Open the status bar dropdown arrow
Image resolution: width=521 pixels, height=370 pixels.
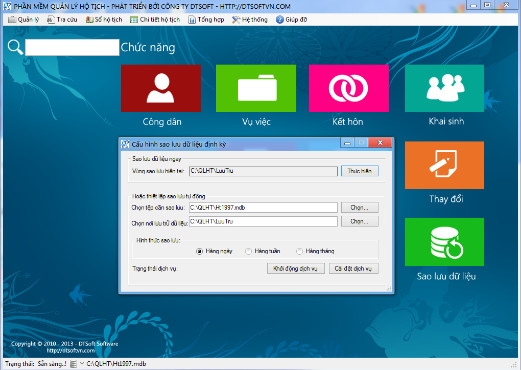[x=81, y=364]
